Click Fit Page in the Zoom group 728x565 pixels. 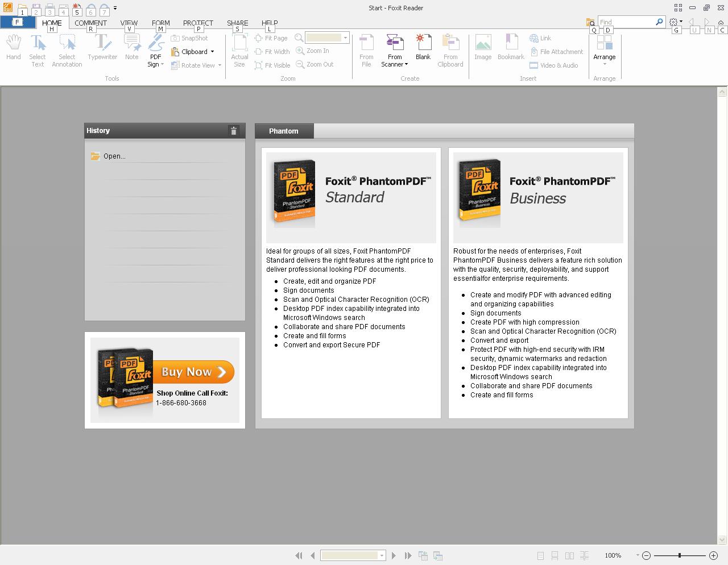(x=271, y=38)
